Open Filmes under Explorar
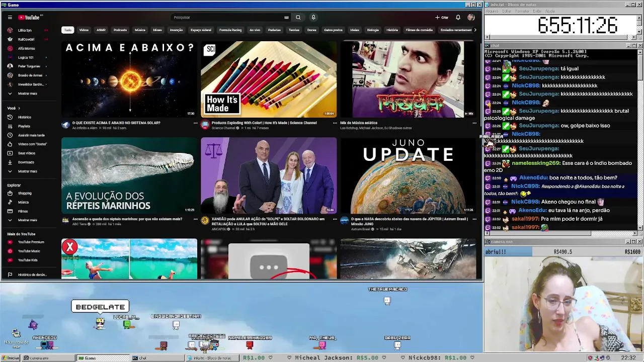 click(x=23, y=211)
